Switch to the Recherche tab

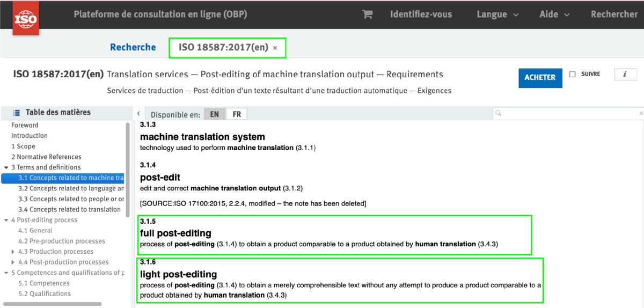click(x=133, y=47)
